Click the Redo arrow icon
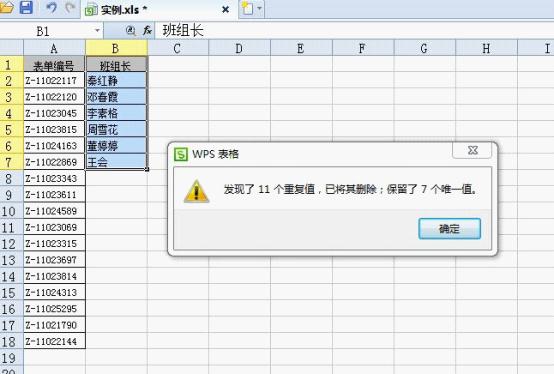 coord(70,8)
